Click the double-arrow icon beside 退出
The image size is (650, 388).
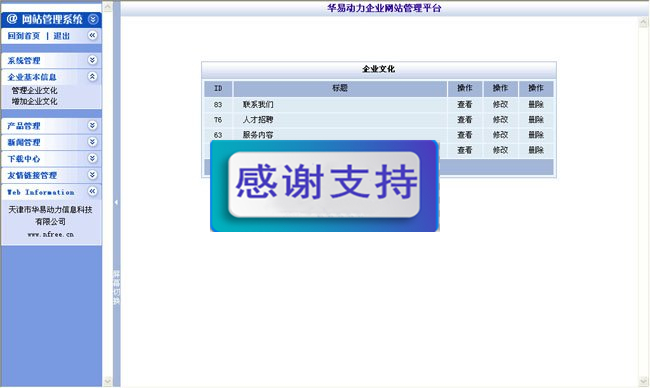[x=92, y=36]
